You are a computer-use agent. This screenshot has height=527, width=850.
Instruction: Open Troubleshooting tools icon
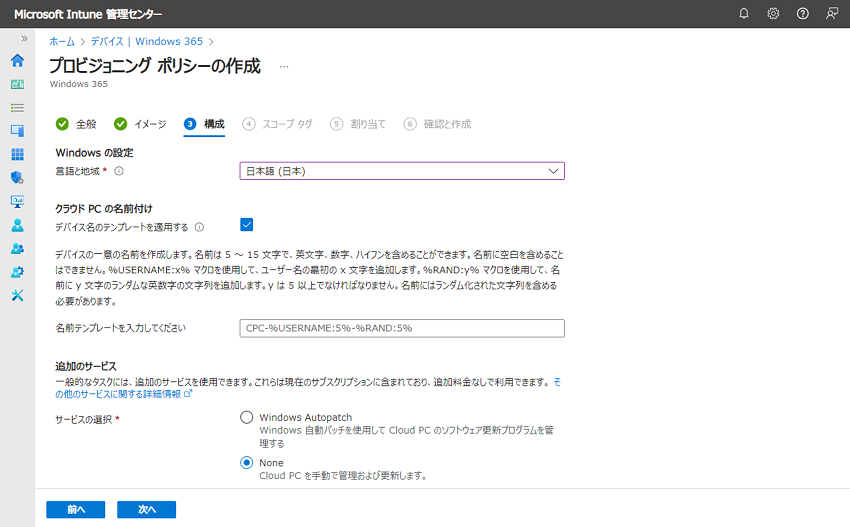click(17, 295)
